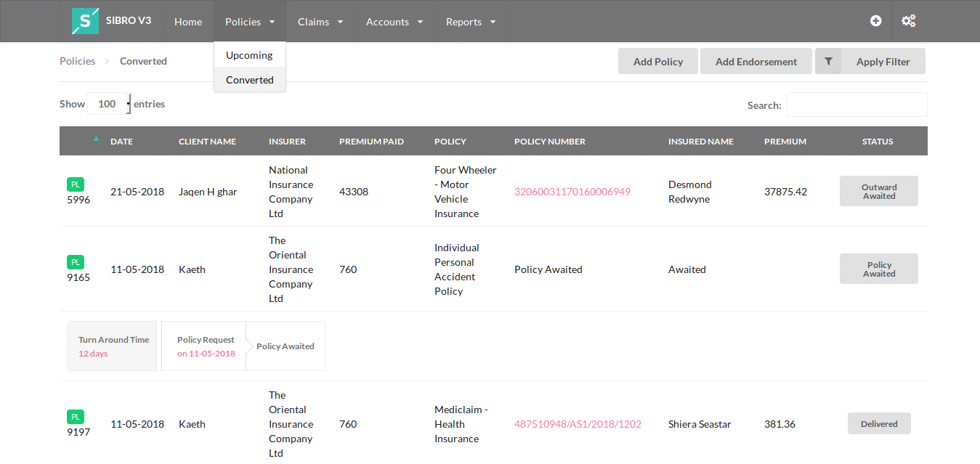Click the Add Endorsement button
The width and height of the screenshot is (980, 464).
click(x=756, y=62)
